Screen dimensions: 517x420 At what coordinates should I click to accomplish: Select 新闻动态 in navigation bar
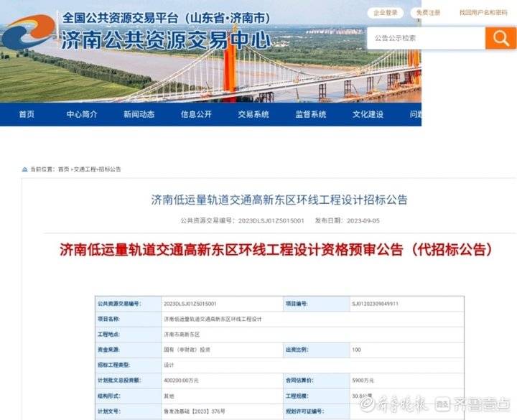[x=139, y=114]
